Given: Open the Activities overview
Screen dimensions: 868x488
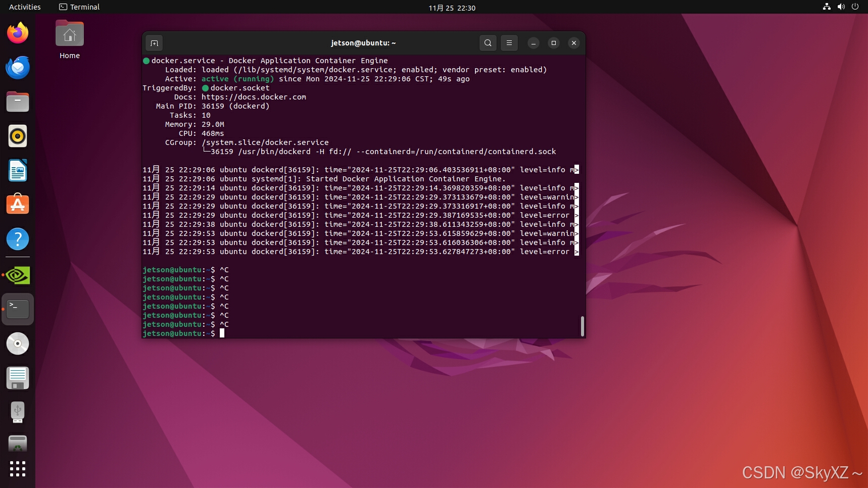Looking at the screenshot, I should pos(25,7).
